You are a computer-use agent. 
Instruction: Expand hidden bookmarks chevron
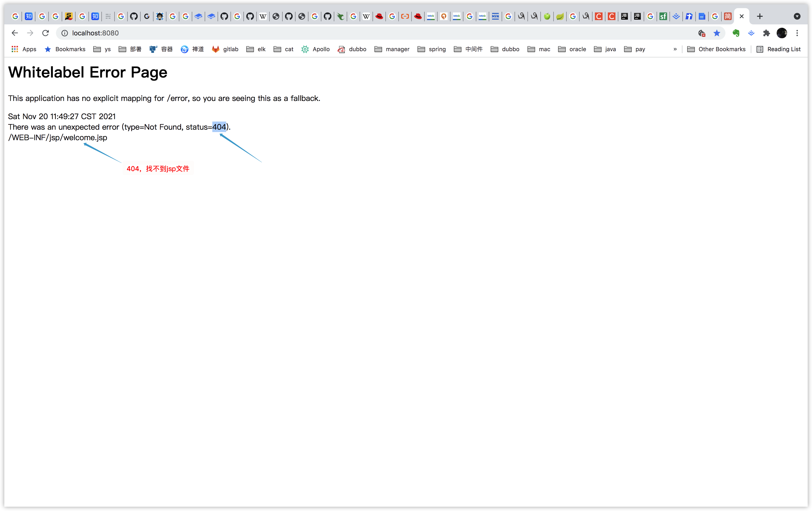click(x=675, y=49)
